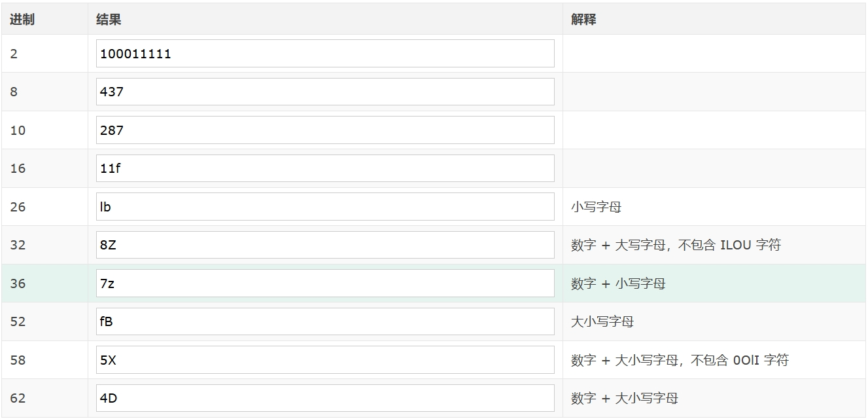Click the base label 36 in highlighted row
868x419 pixels.
coord(18,283)
